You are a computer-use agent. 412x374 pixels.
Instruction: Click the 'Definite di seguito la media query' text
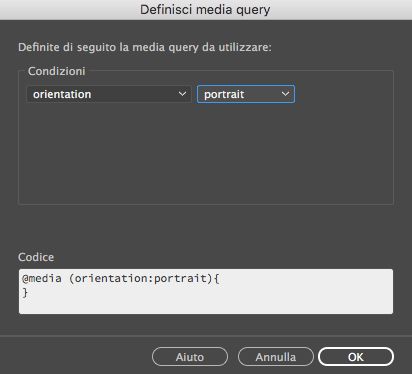[145, 47]
